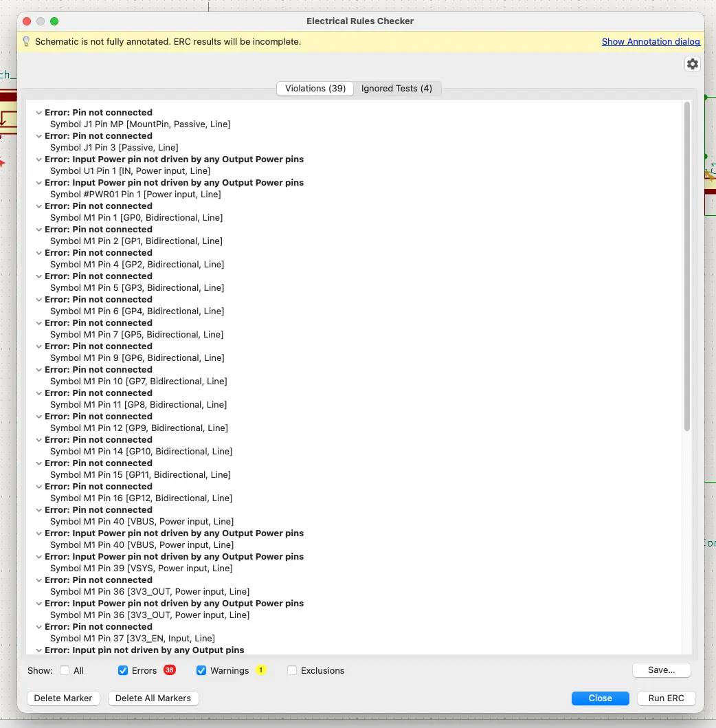Toggle the Errors checkbox
This screenshot has height=728, width=716.
[x=123, y=670]
